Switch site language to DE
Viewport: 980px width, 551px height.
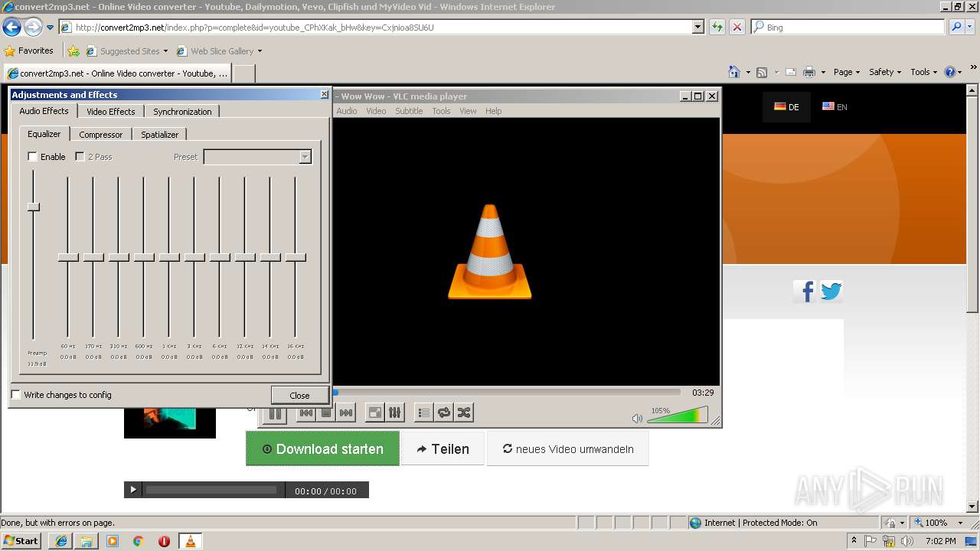point(786,107)
